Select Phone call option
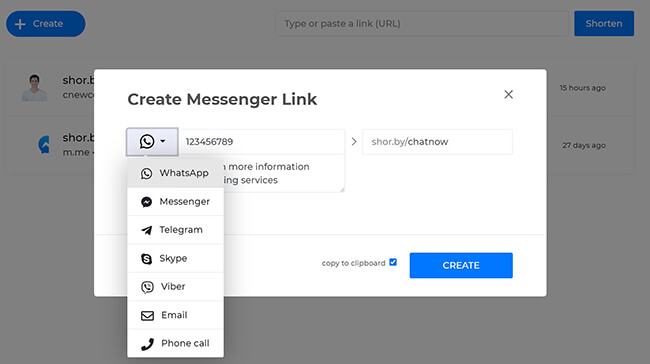650x364 pixels. pyautogui.click(x=175, y=343)
